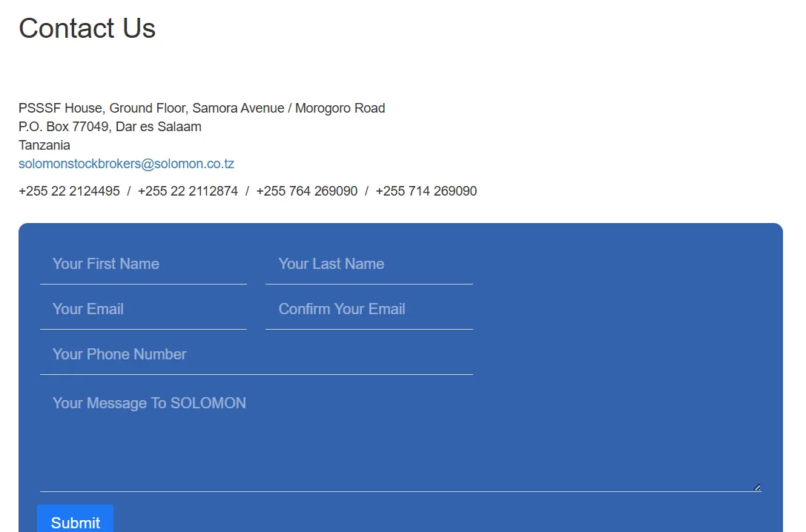Image resolution: width=806 pixels, height=532 pixels.
Task: Click the Dar es Salaam text
Action: (x=159, y=127)
